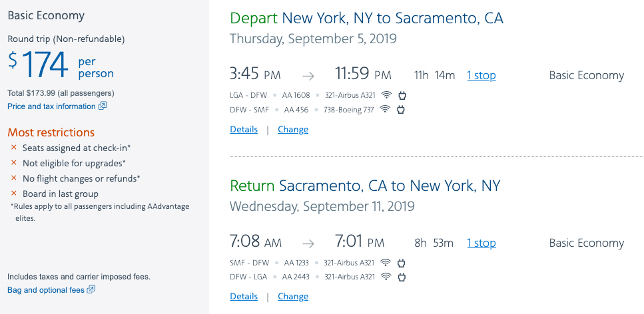Click the Most restrictions heading
This screenshot has width=644, height=314.
coord(51,132)
